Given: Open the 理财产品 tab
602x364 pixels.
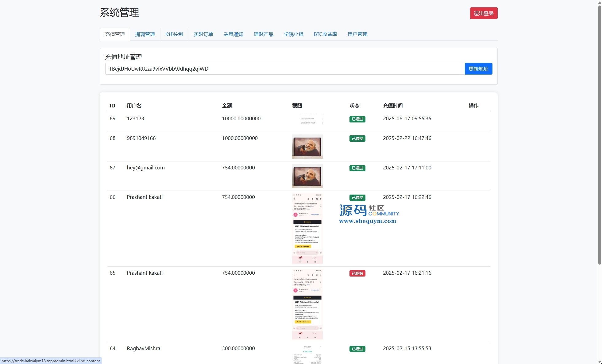Looking at the screenshot, I should tap(263, 34).
